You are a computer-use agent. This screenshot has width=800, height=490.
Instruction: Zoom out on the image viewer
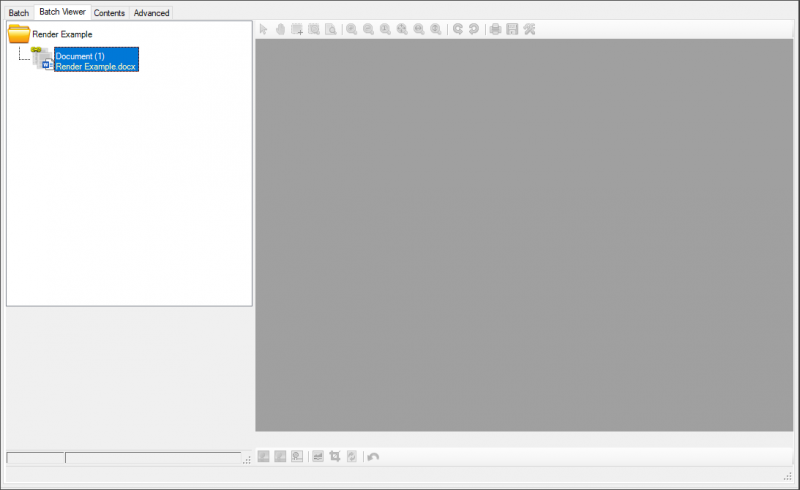coord(368,29)
